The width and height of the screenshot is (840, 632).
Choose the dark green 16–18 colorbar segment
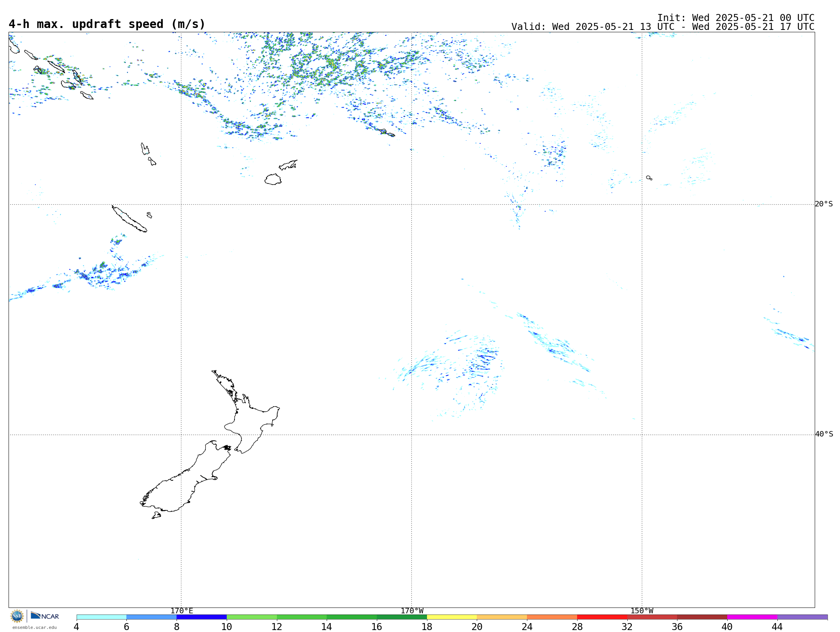click(402, 617)
